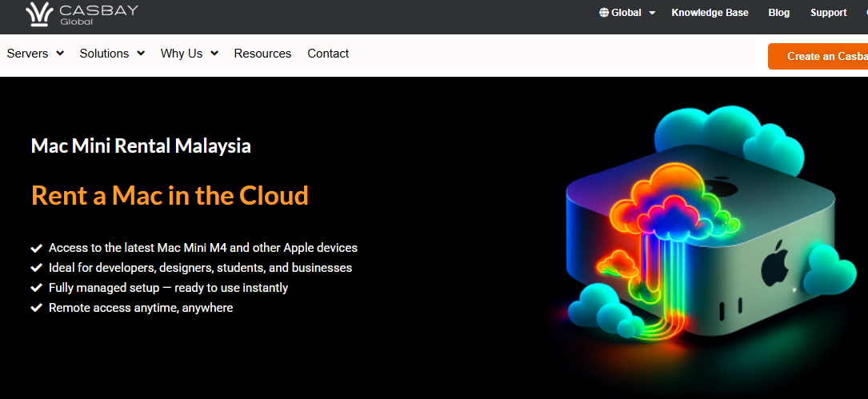Open the Global region selector caret

pyautogui.click(x=652, y=14)
